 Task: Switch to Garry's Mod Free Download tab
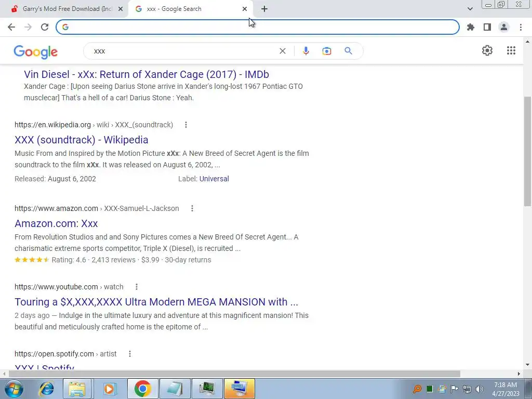64,9
